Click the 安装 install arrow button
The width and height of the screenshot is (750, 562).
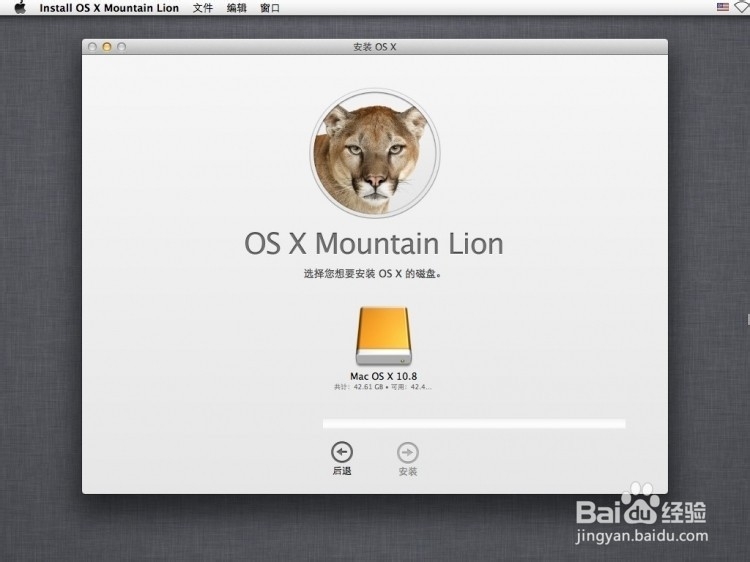408,452
